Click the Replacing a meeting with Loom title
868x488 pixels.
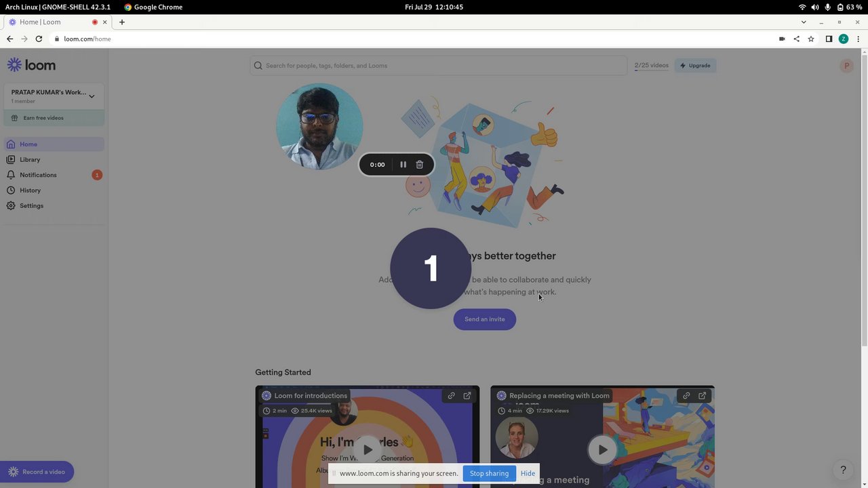coord(559,396)
